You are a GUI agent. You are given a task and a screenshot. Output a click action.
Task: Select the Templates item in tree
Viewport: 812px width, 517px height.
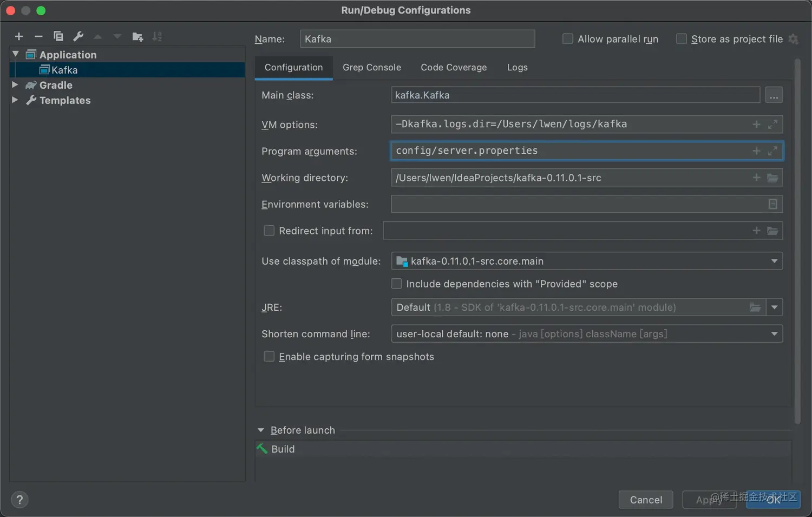tap(65, 100)
